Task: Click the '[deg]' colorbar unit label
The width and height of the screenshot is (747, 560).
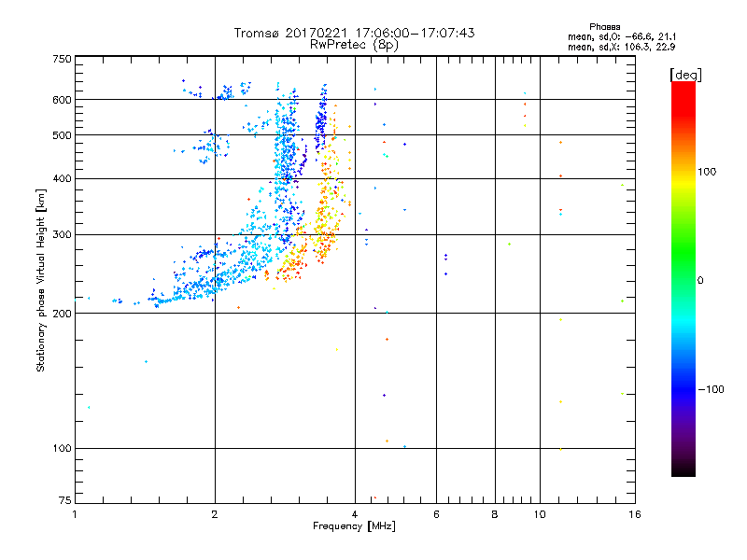Action: [685, 75]
